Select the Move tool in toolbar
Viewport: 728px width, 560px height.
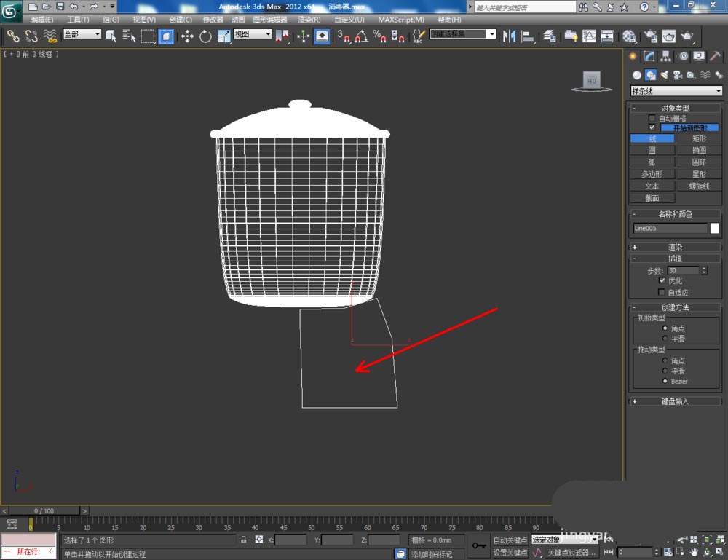coord(187,36)
